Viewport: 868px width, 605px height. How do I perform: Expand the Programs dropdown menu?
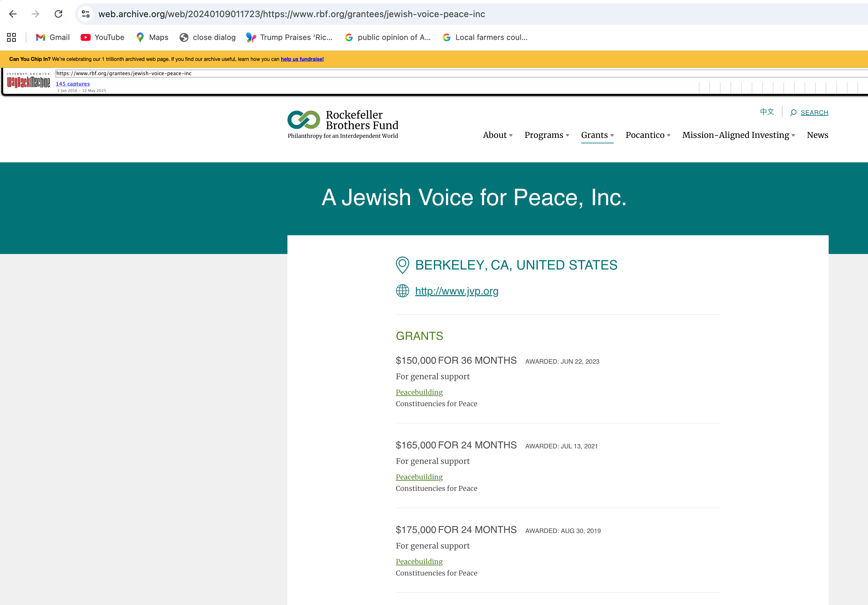547,135
